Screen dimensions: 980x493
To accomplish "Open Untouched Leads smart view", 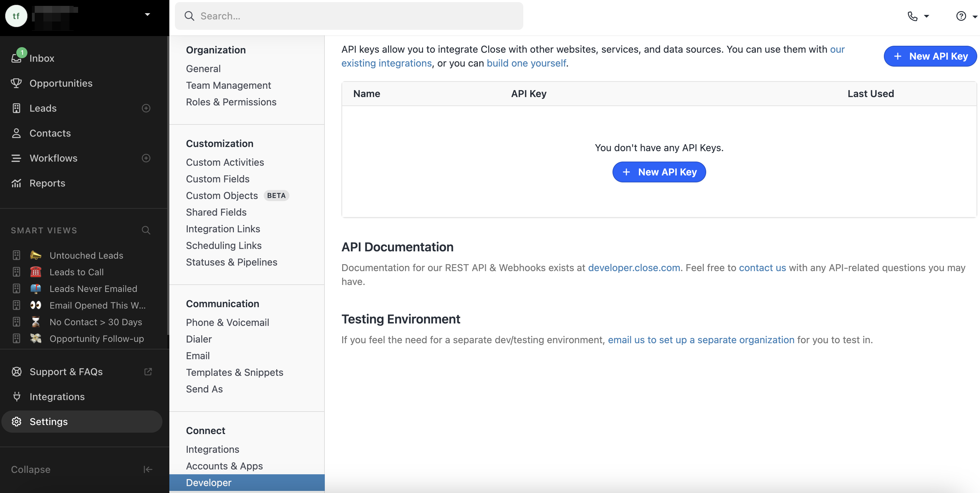I will 86,255.
